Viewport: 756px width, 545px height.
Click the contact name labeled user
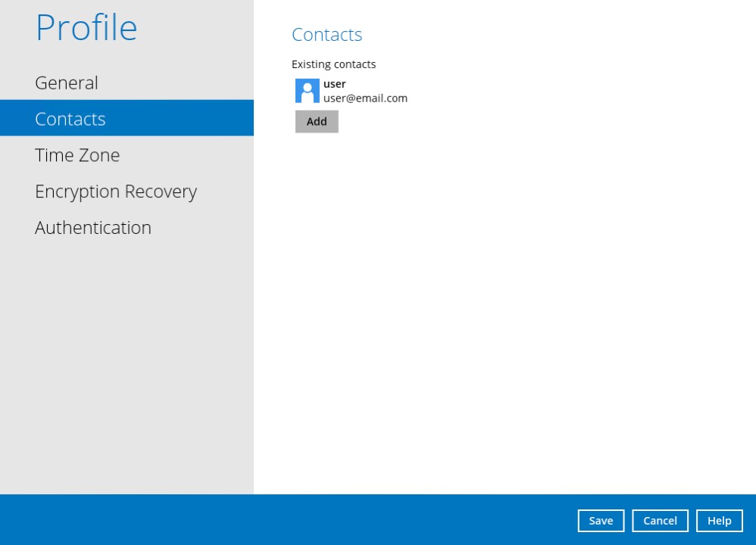tap(334, 84)
